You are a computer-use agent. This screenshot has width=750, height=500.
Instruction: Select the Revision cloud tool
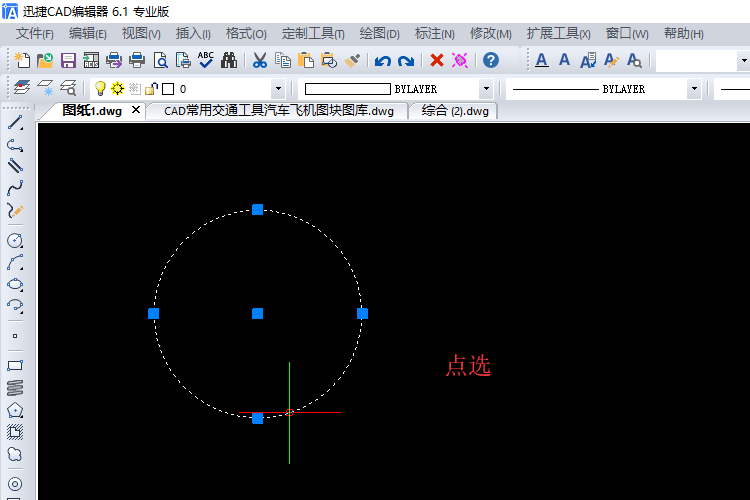(x=15, y=454)
